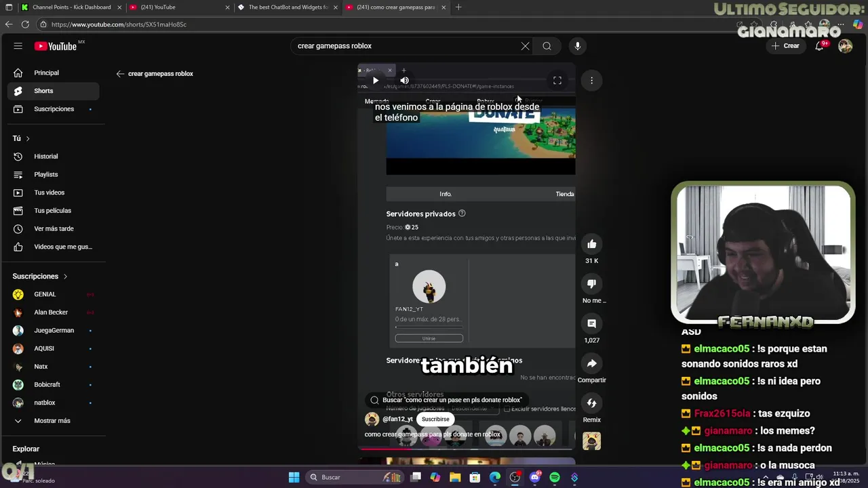
Task: Reload the current page
Action: point(25,24)
